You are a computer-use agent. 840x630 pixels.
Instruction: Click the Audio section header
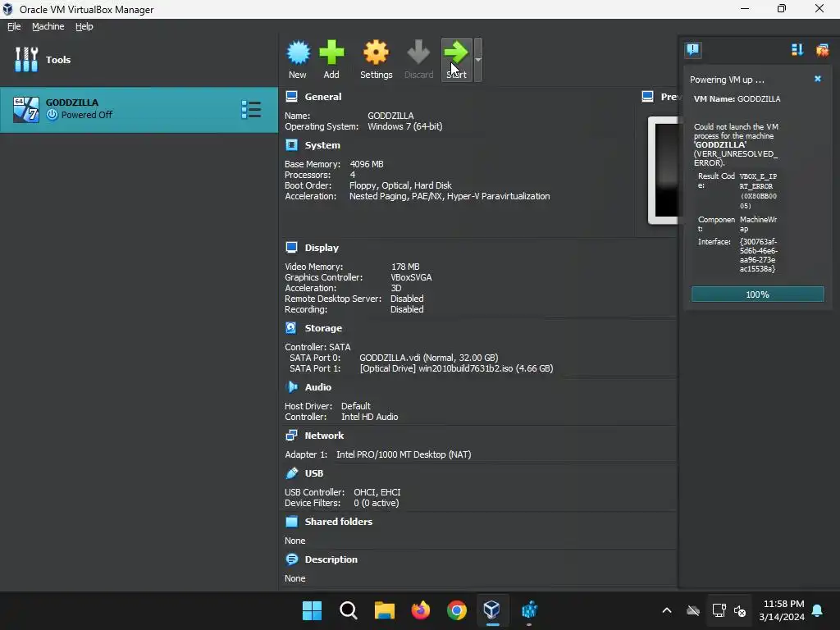tap(318, 387)
